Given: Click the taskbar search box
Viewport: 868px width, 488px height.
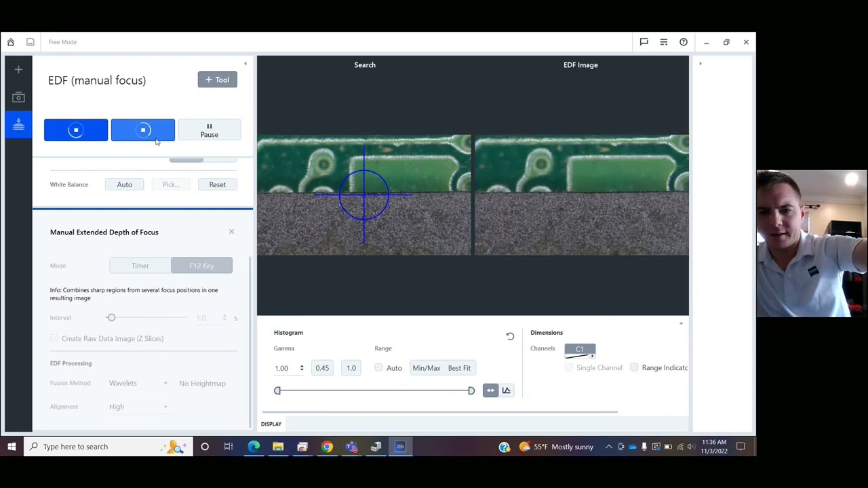Looking at the screenshot, I should point(109,447).
